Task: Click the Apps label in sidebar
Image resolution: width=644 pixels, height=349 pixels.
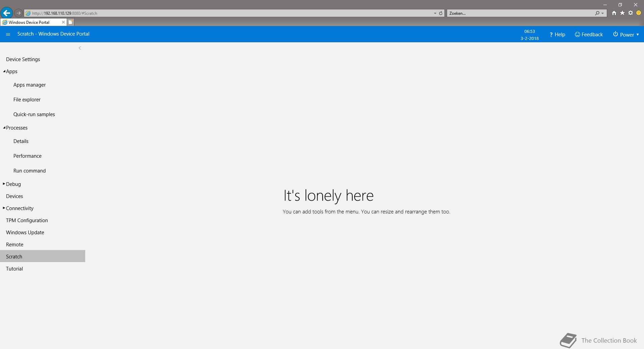Action: pyautogui.click(x=12, y=71)
